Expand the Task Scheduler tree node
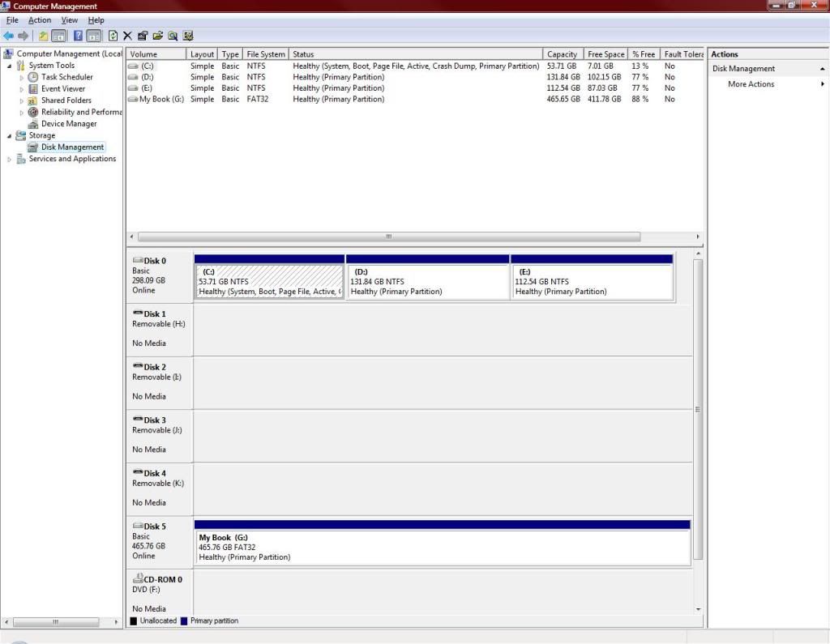This screenshot has width=830, height=644. [22, 77]
